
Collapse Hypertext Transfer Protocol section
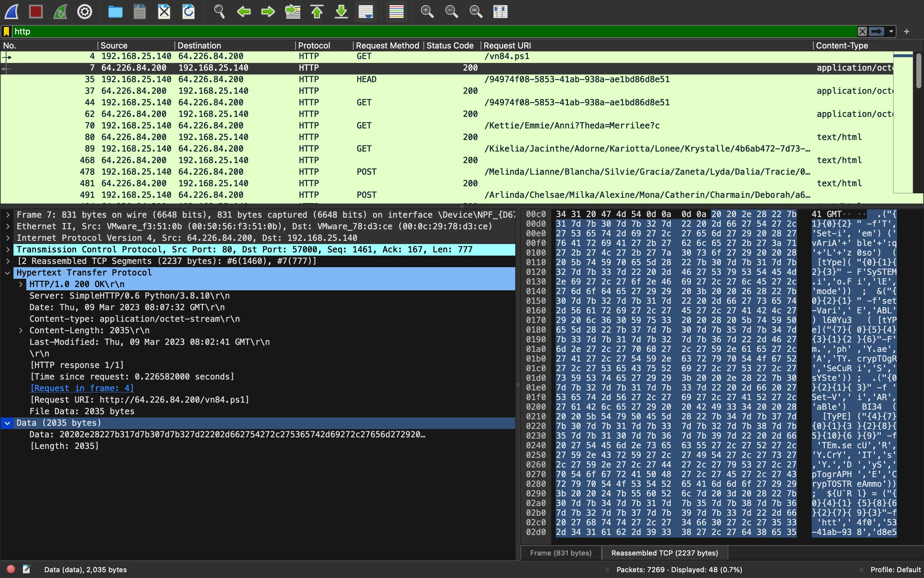click(x=8, y=273)
